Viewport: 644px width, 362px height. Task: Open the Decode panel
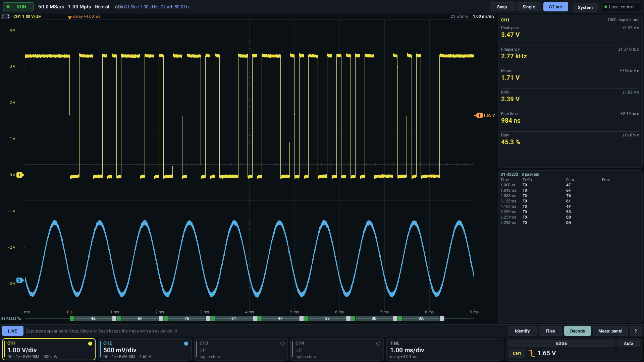(x=577, y=331)
